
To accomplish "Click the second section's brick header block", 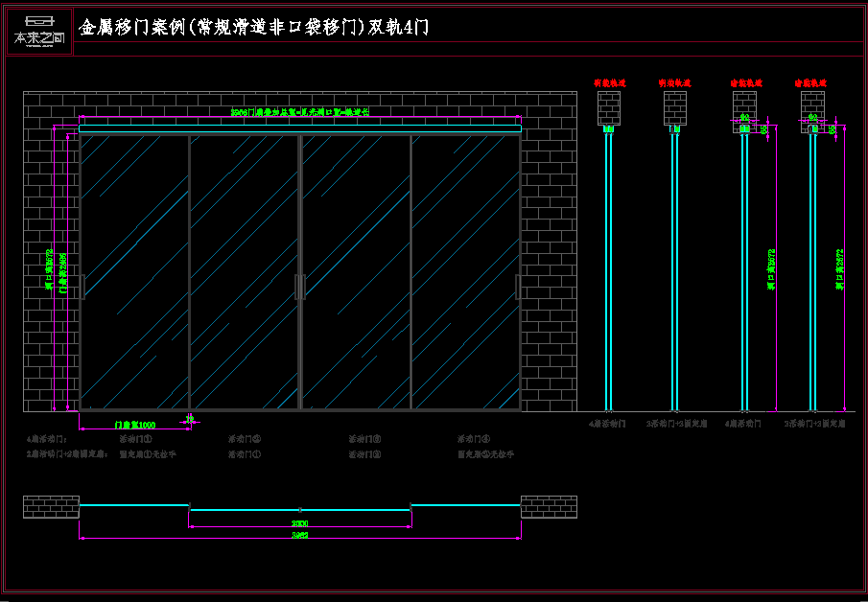I will tap(675, 109).
